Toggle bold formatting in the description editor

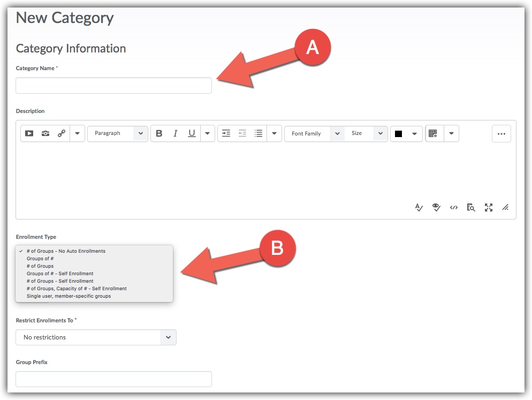coord(159,133)
